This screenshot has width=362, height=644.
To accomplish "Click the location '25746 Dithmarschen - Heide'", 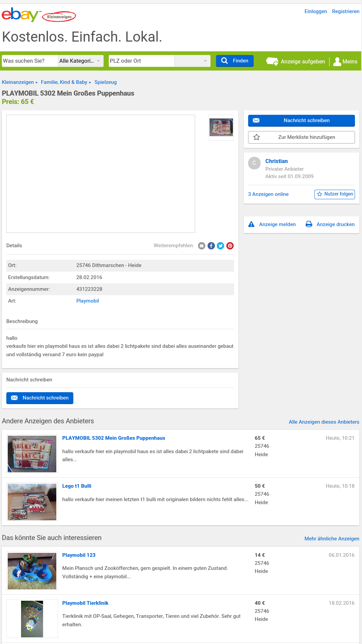I will pos(109,265).
